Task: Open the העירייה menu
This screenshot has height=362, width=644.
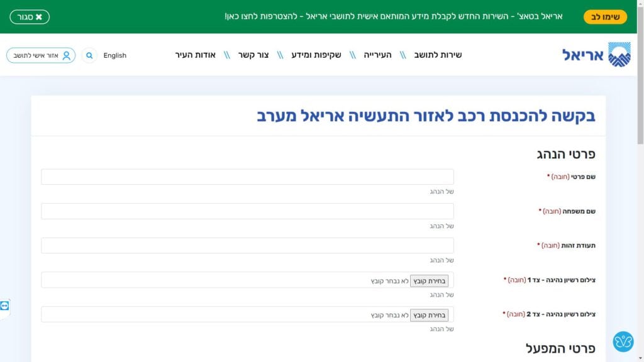Action: click(377, 55)
